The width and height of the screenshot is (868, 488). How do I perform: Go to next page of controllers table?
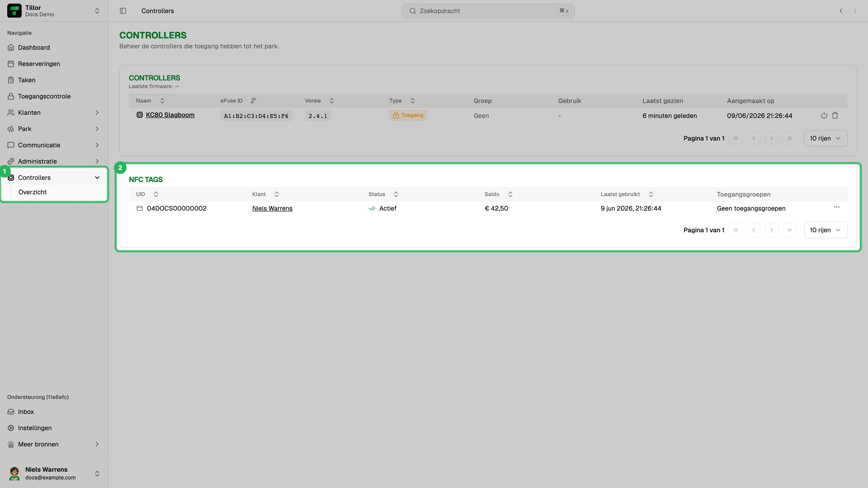click(772, 138)
